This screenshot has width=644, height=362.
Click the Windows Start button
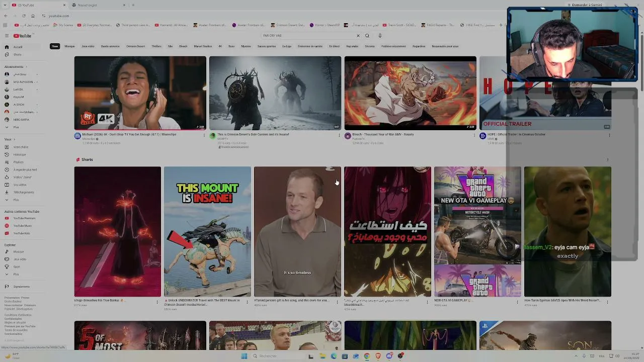coord(244,356)
